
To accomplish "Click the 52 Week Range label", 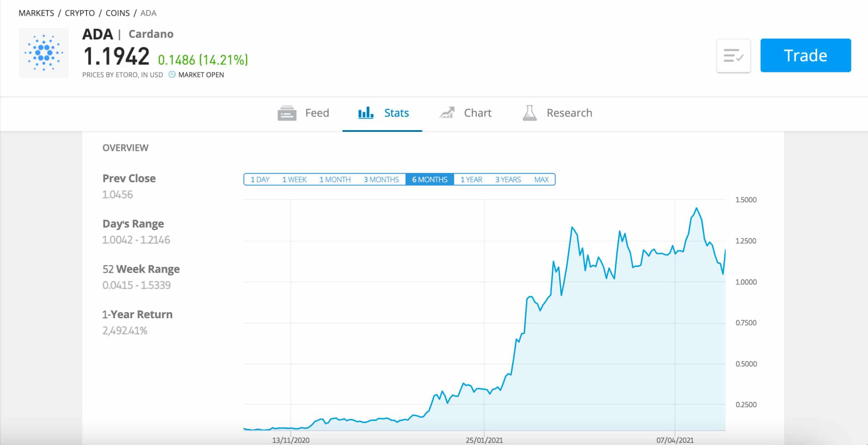I will pyautogui.click(x=141, y=269).
